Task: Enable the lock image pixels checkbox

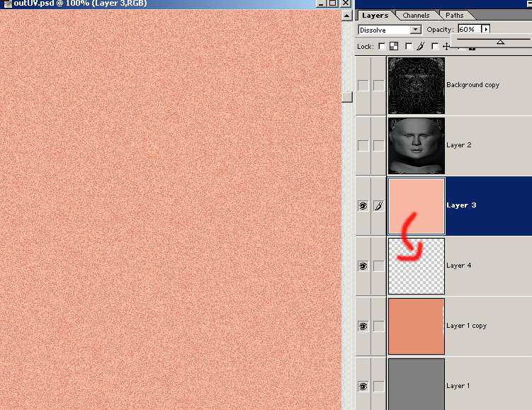Action: tap(409, 47)
